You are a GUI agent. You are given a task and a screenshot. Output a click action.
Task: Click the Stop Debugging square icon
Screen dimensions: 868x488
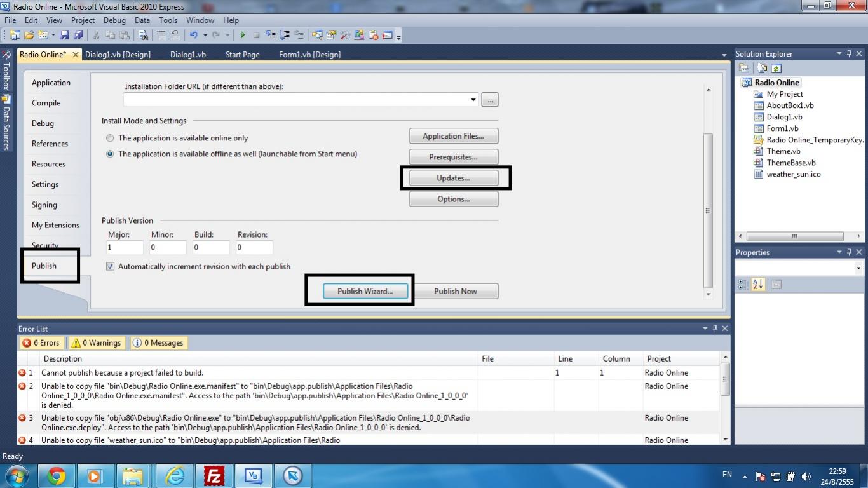point(256,35)
